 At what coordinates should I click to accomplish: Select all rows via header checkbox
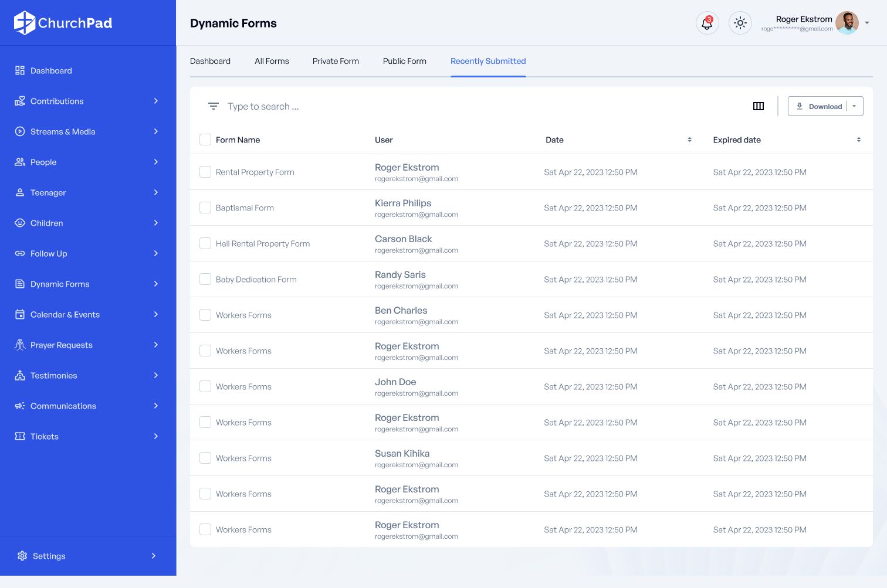coord(205,140)
